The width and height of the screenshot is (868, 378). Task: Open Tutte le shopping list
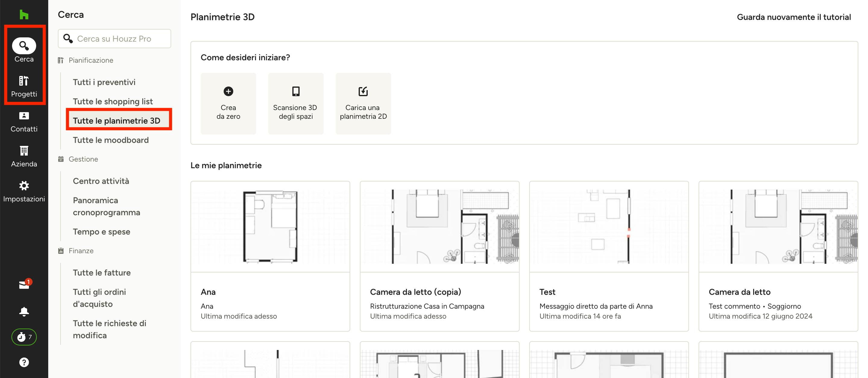click(x=113, y=101)
